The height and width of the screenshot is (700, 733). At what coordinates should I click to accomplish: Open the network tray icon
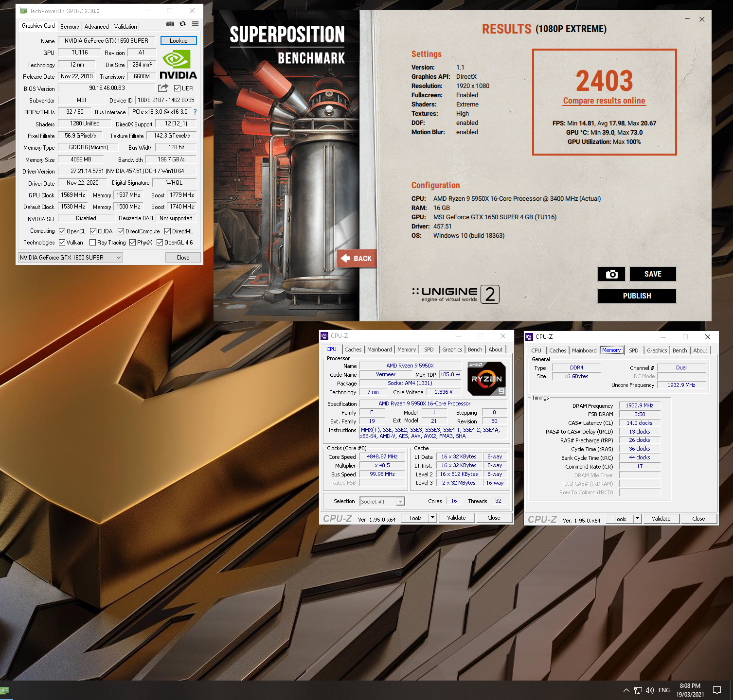point(638,690)
